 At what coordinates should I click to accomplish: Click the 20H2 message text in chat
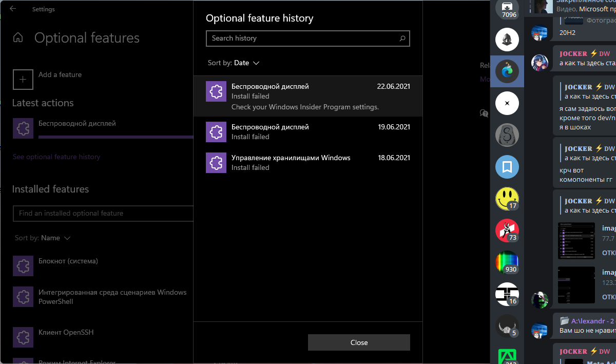(x=567, y=32)
